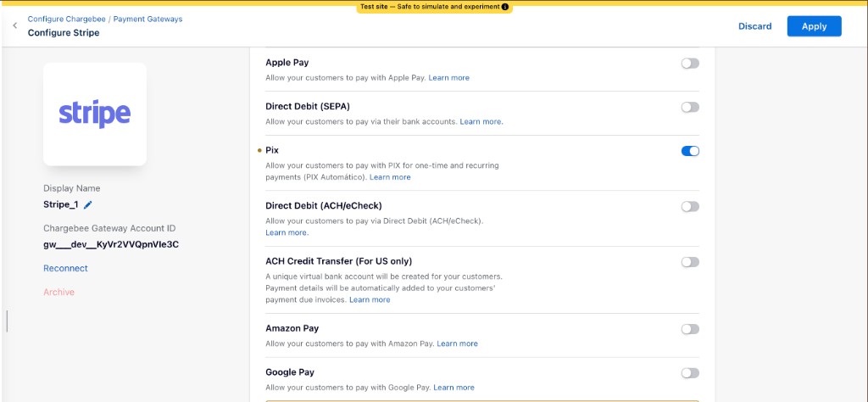Open Payment Gateways breadcrumb
The width and height of the screenshot is (868, 402).
click(147, 19)
